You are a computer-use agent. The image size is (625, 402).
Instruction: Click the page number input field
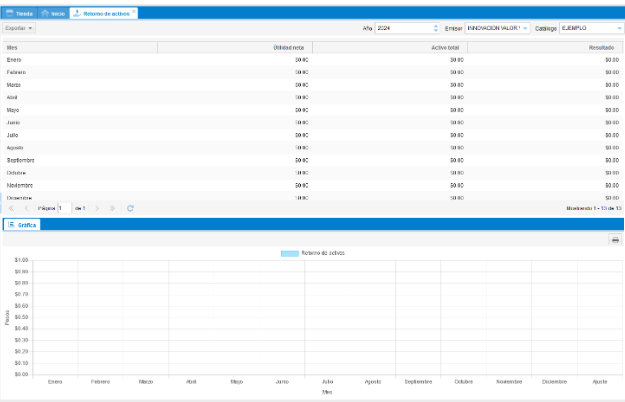tap(65, 208)
